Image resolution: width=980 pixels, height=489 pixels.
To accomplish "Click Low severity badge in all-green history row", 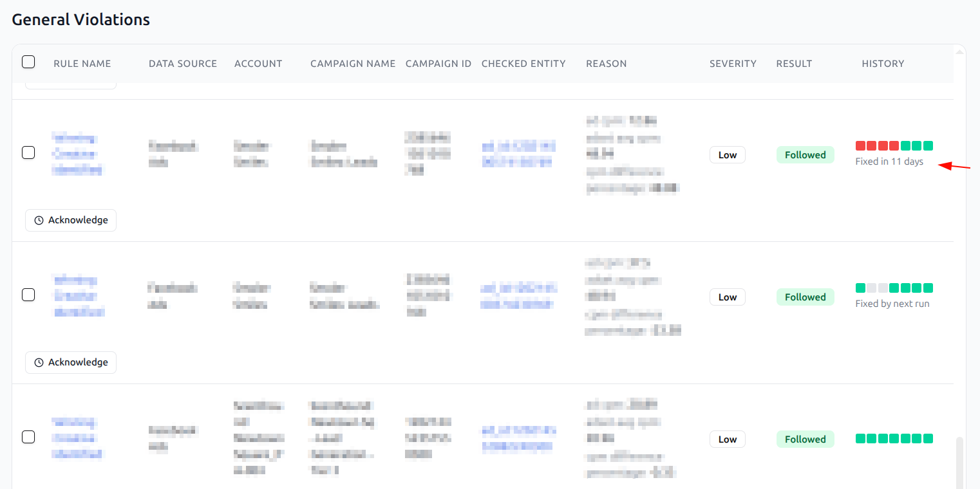I will (x=728, y=439).
